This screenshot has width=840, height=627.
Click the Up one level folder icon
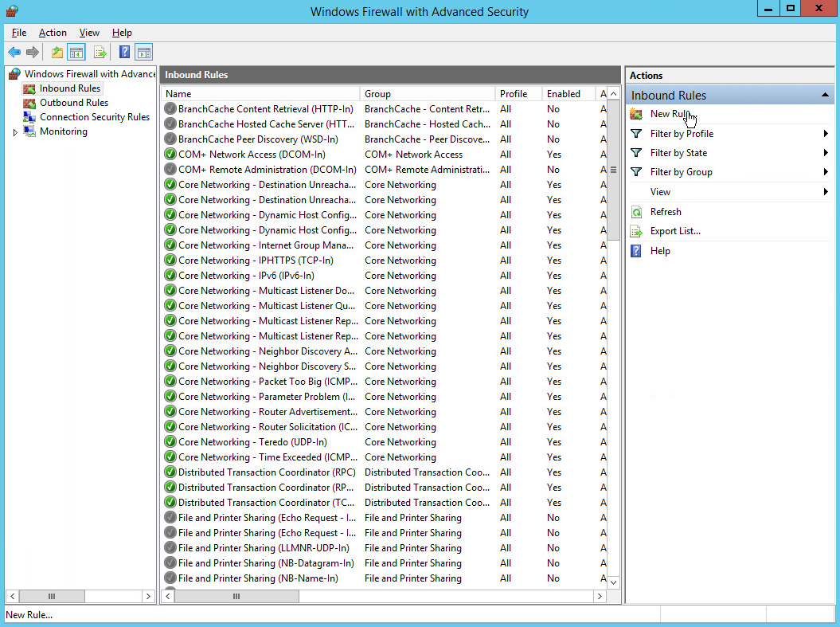pyautogui.click(x=57, y=53)
